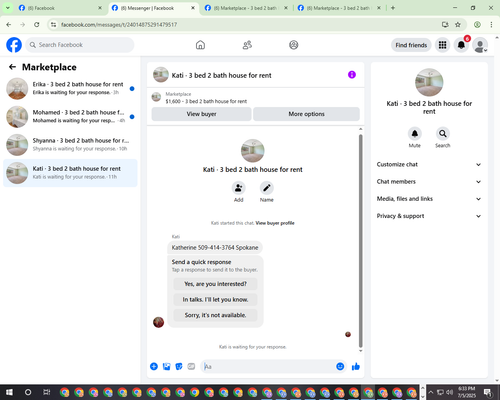Switch to the fourth tab, Marketplace - 3 bed 2 bath
This screenshot has height=400, width=500.
tap(339, 8)
